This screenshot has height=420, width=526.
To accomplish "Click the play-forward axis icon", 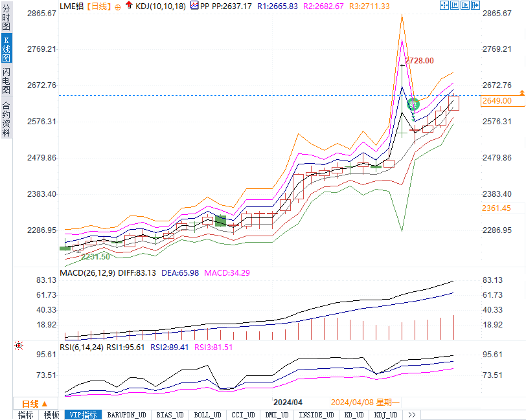I will [x=465, y=5].
